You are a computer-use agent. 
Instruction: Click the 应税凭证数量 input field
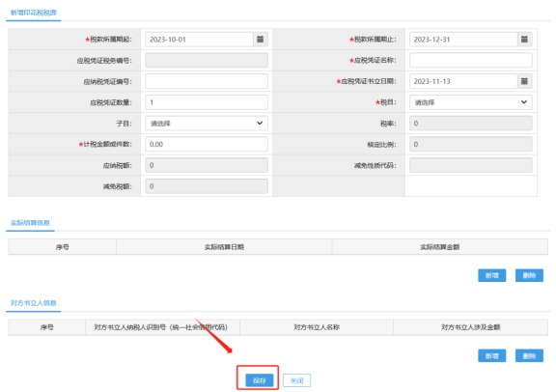pyautogui.click(x=207, y=102)
